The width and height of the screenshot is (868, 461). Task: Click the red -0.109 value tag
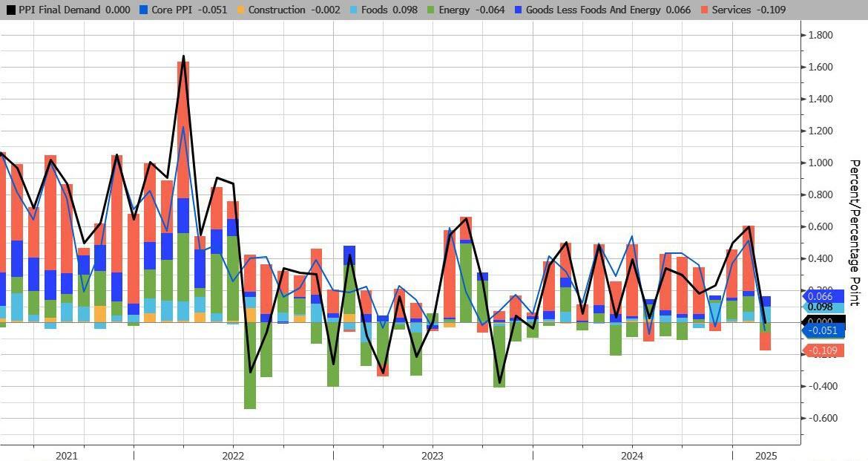coord(824,350)
